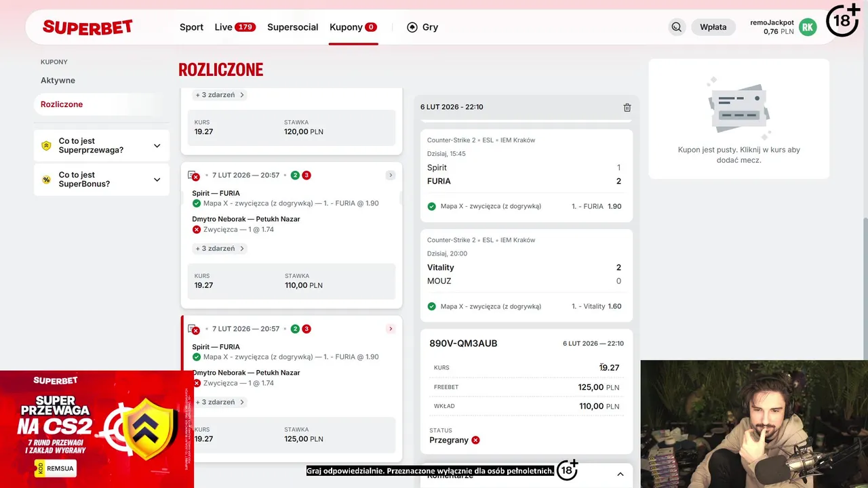Click the remoJackpot account balance

point(772,27)
